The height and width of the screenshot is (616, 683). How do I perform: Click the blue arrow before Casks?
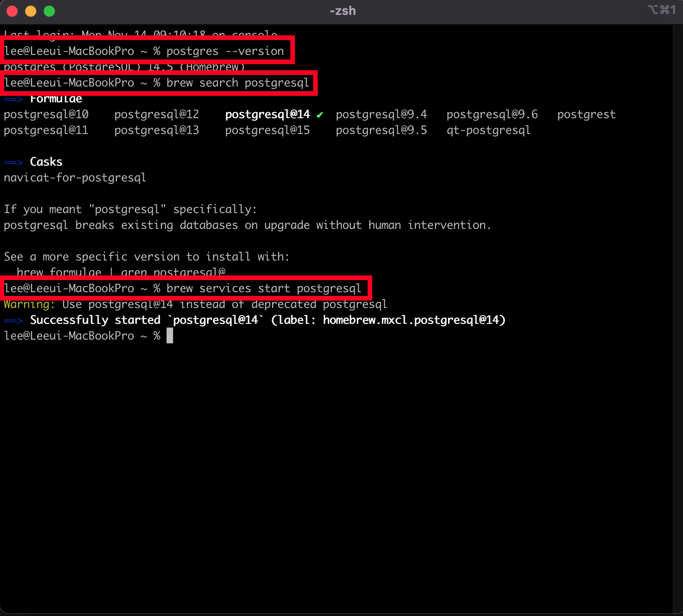(13, 162)
